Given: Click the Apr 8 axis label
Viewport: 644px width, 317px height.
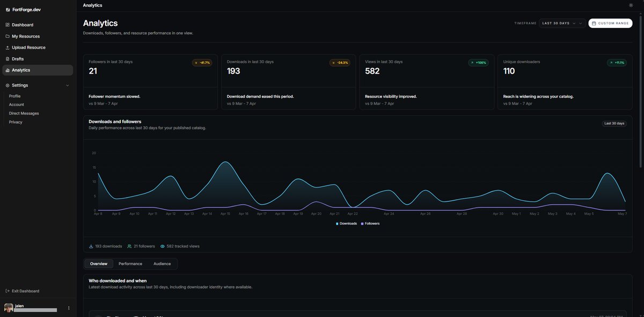Looking at the screenshot, I should 98,214.
